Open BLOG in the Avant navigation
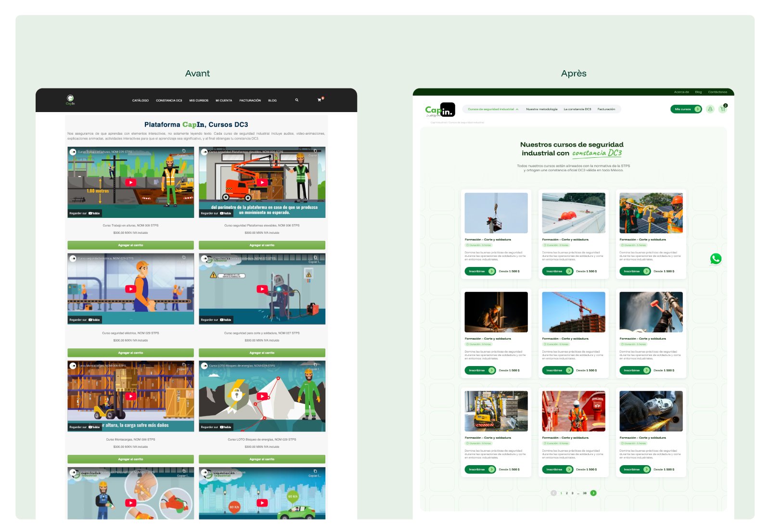770x532 pixels. coord(272,101)
